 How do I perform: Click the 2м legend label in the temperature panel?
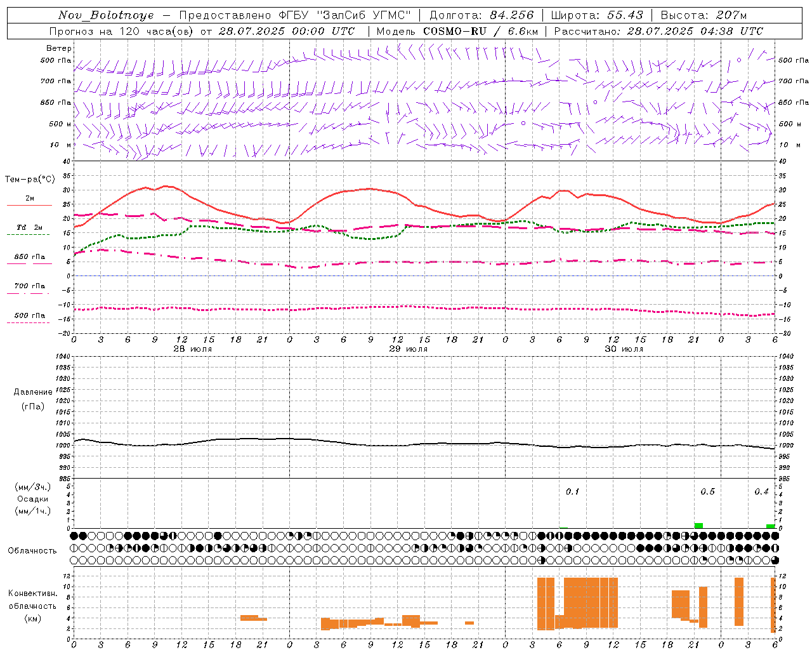click(30, 199)
